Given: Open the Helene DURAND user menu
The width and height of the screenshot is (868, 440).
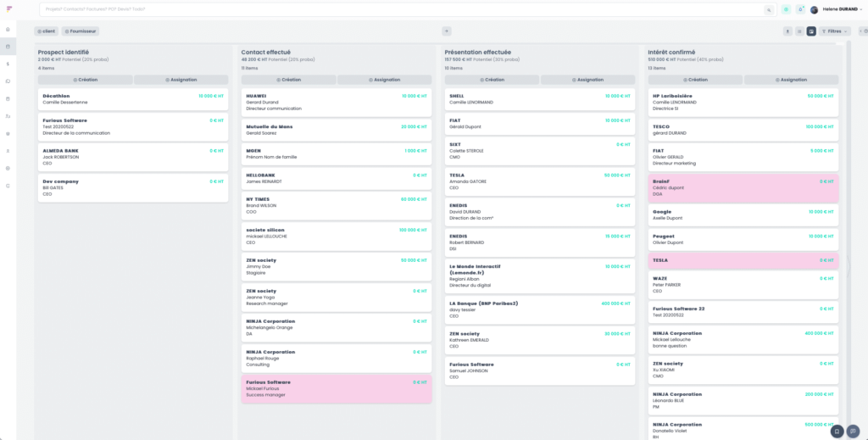Looking at the screenshot, I should (x=842, y=9).
